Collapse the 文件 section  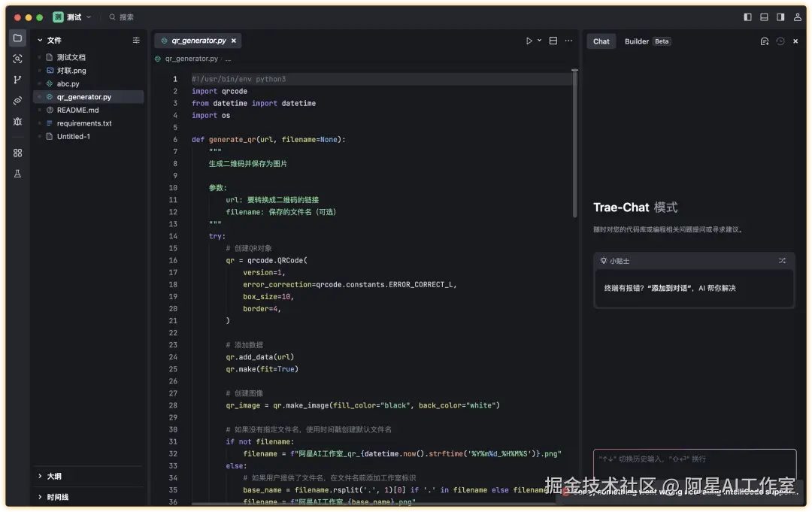(x=49, y=41)
